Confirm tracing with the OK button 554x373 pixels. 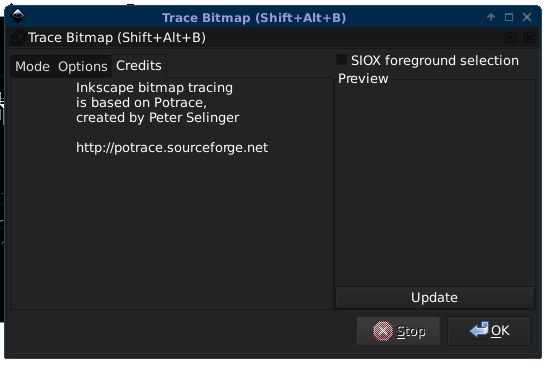click(x=489, y=331)
